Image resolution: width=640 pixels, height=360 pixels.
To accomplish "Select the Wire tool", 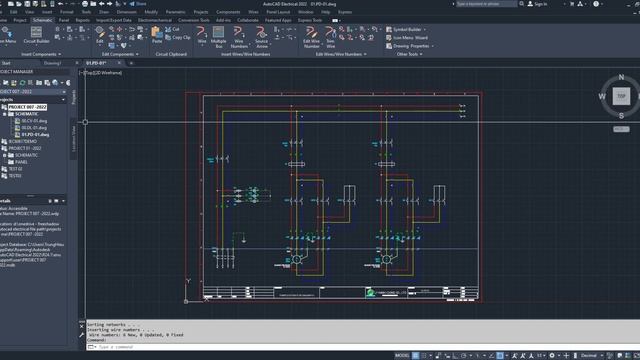I will pyautogui.click(x=202, y=35).
